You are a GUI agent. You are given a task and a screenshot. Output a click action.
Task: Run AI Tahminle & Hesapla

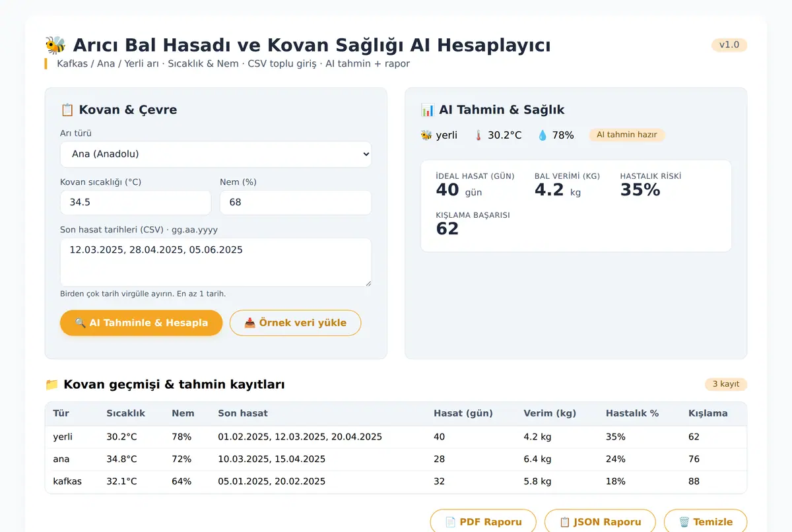click(141, 323)
